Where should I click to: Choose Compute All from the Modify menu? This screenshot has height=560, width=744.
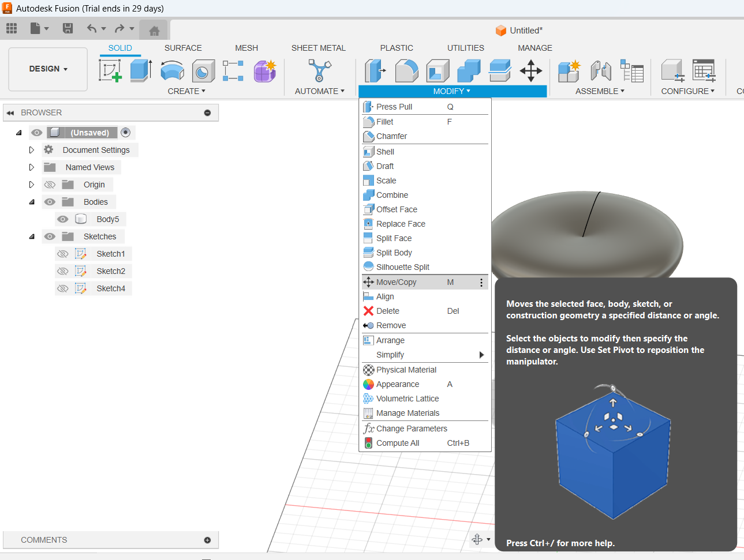425,443
